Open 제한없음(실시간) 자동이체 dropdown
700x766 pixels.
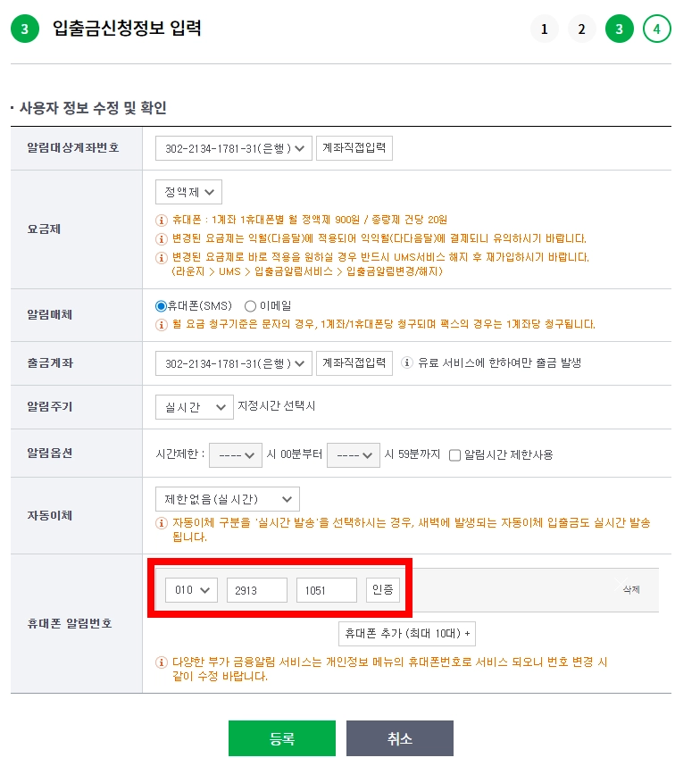227,499
